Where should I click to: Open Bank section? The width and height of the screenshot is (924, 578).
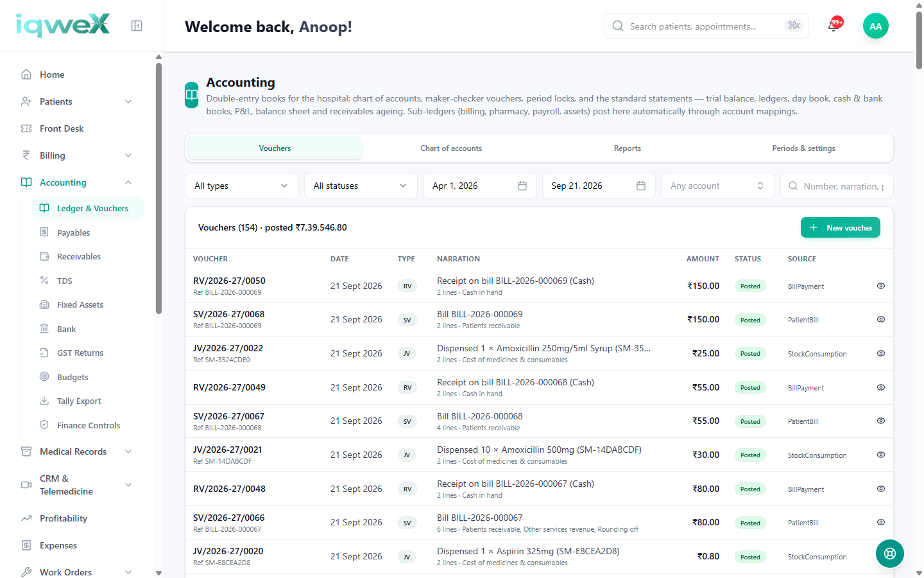coord(87,329)
